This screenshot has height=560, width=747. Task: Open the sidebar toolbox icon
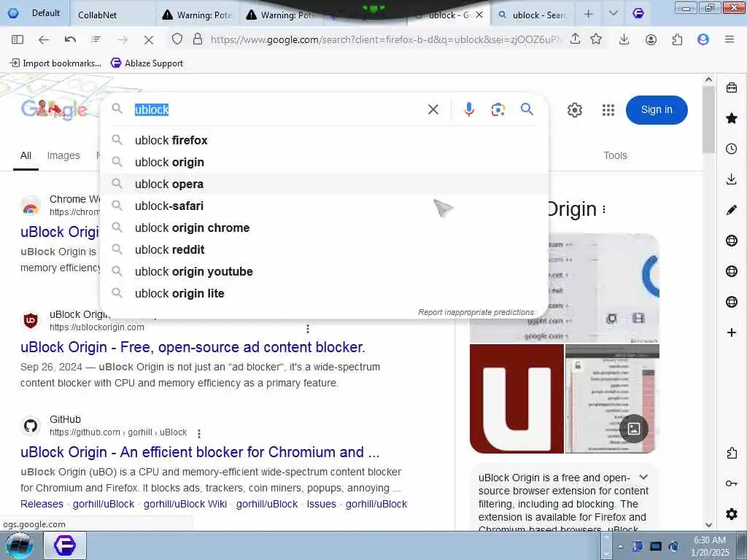pos(732,87)
